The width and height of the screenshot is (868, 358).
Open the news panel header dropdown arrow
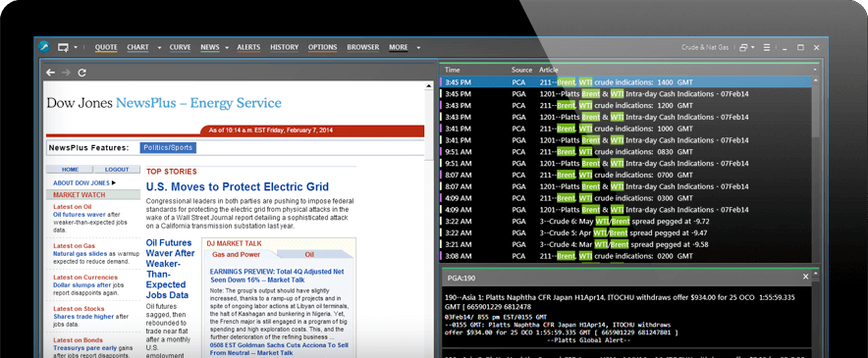(x=815, y=70)
